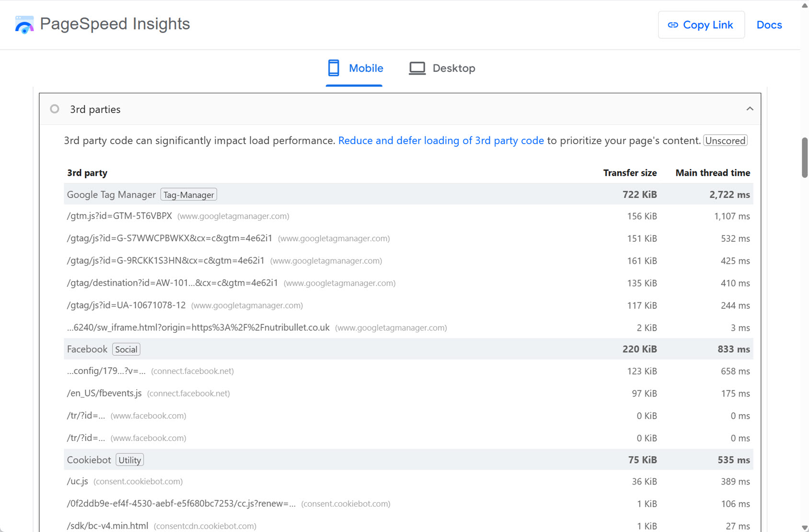The image size is (809, 532).
Task: Click the Transfer size column header
Action: coord(630,173)
